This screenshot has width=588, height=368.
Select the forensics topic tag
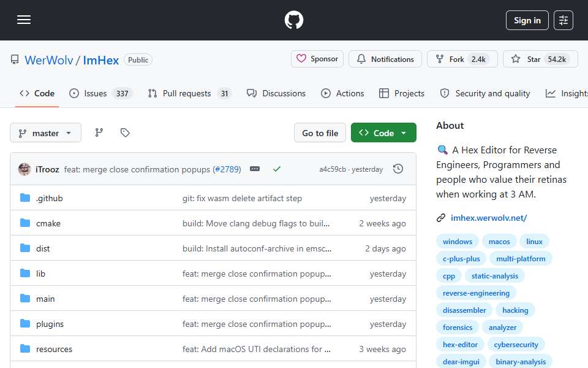tap(458, 328)
